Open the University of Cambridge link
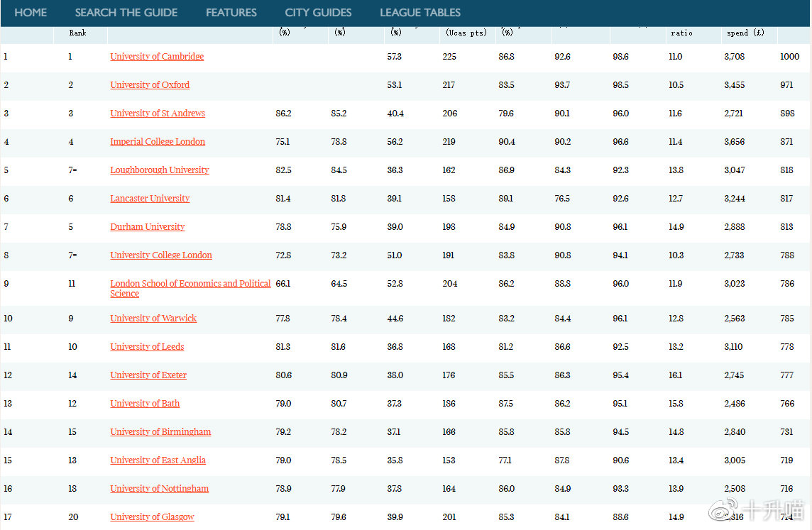This screenshot has width=812, height=530. 157,57
